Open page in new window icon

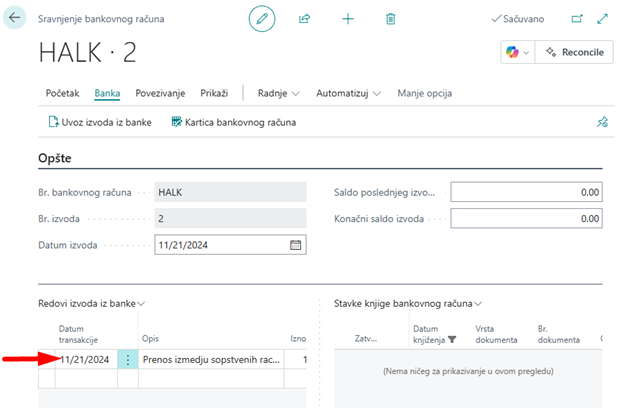tap(576, 19)
